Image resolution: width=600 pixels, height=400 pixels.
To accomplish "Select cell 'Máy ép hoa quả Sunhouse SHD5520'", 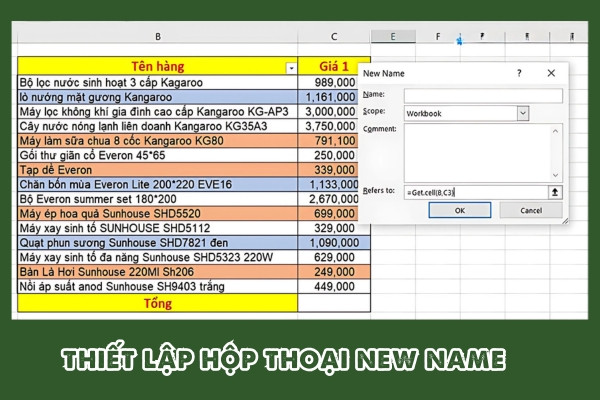I will (x=158, y=213).
